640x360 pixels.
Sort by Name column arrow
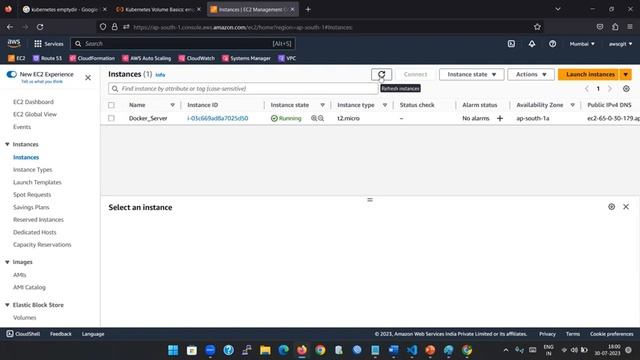(x=172, y=105)
